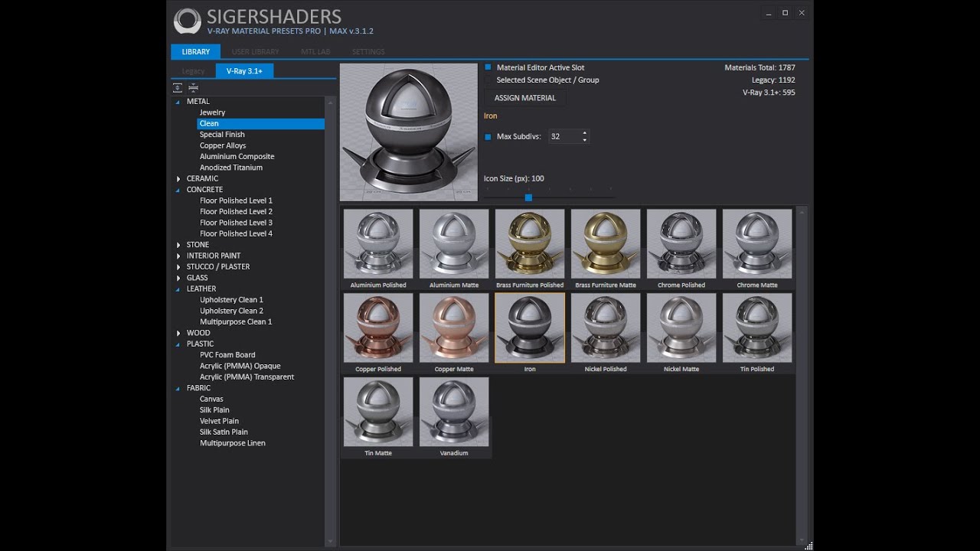The height and width of the screenshot is (551, 980).
Task: Click the ASSIGN MATERIAL button
Action: point(525,98)
